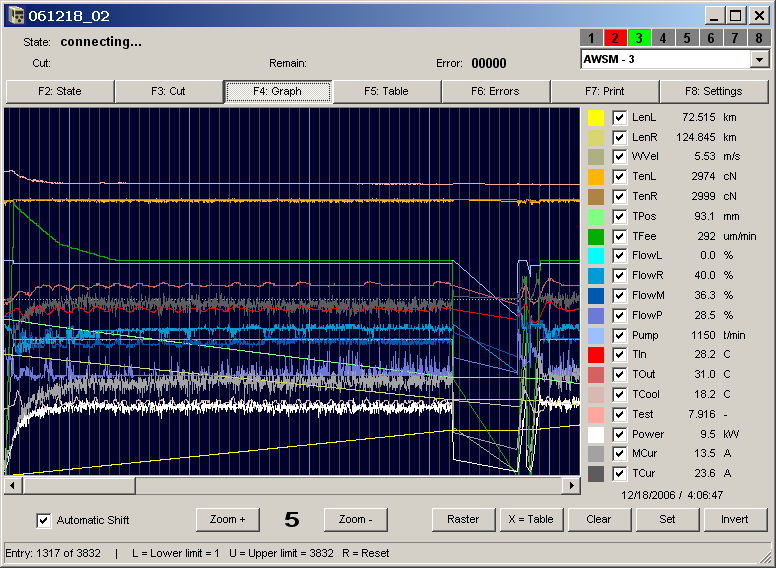Image resolution: width=776 pixels, height=568 pixels.
Task: Toggle the Automatic Shift checkbox
Action: point(43,520)
